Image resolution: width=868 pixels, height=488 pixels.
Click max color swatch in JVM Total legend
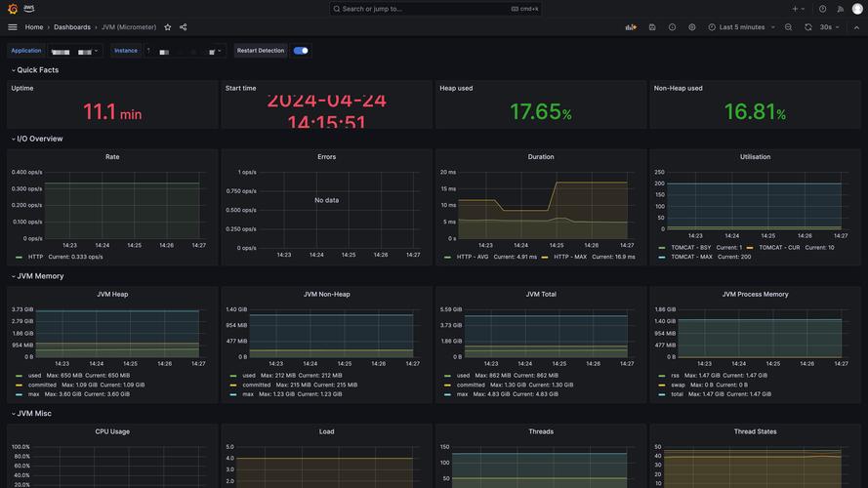pos(447,394)
